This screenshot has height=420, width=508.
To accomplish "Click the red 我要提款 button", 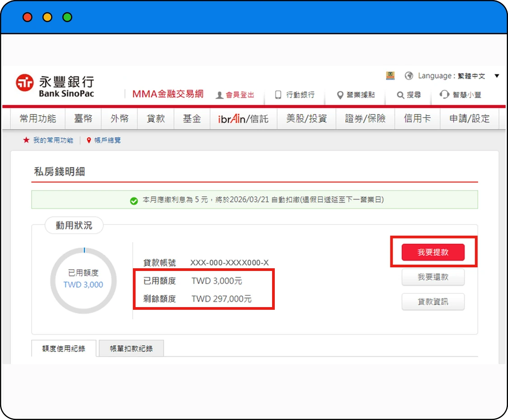I will [433, 252].
